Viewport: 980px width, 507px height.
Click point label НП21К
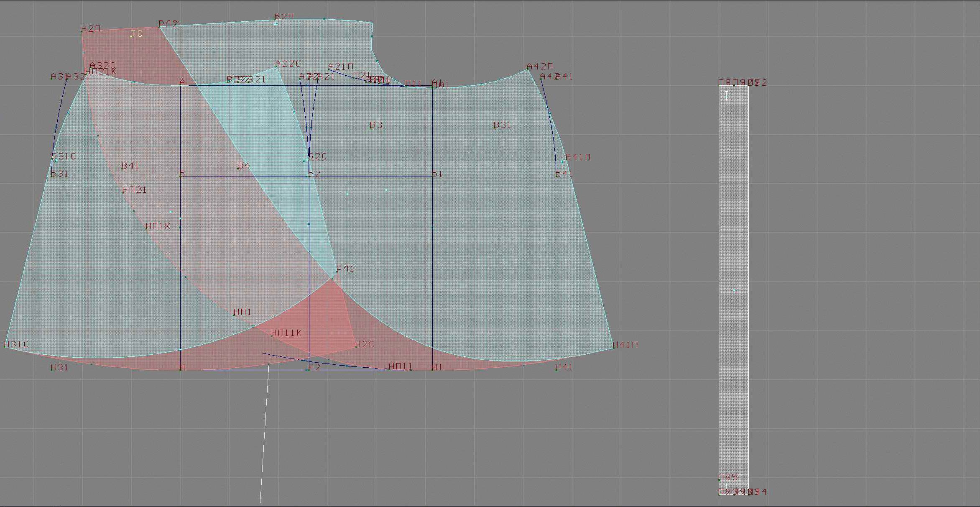coord(101,71)
